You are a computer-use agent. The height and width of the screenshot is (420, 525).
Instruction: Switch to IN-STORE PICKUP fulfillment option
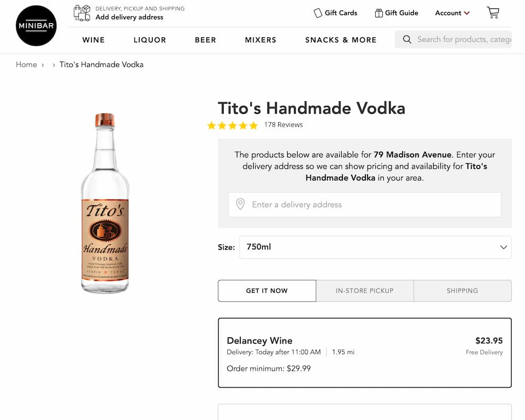click(364, 290)
